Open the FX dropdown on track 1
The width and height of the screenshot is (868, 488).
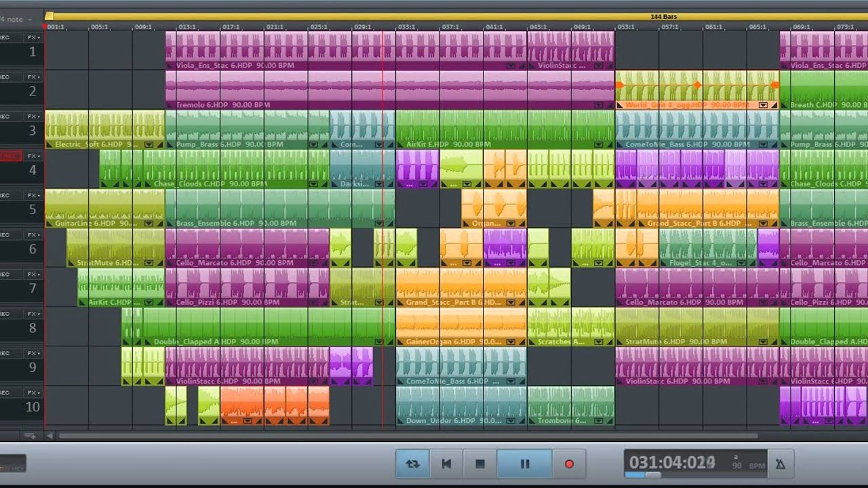tap(33, 37)
